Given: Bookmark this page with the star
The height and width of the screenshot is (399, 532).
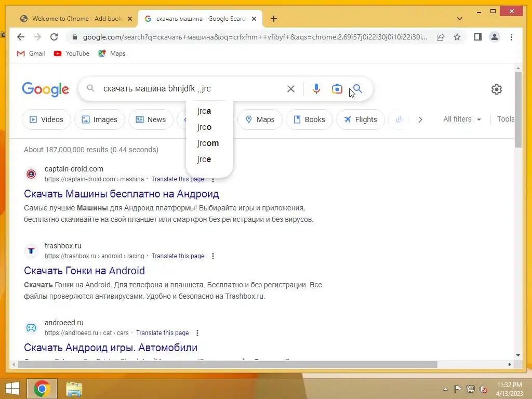Looking at the screenshot, I should click(x=457, y=37).
